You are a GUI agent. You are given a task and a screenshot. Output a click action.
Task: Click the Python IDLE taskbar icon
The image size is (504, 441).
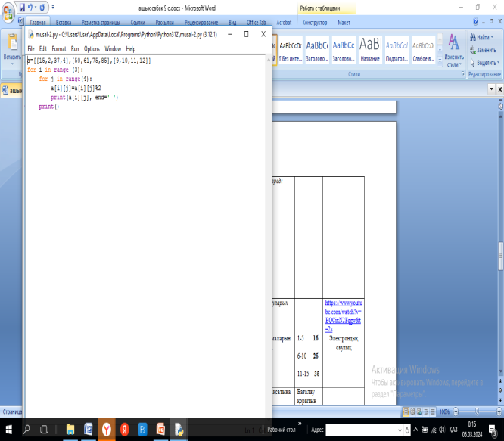pos(179,429)
